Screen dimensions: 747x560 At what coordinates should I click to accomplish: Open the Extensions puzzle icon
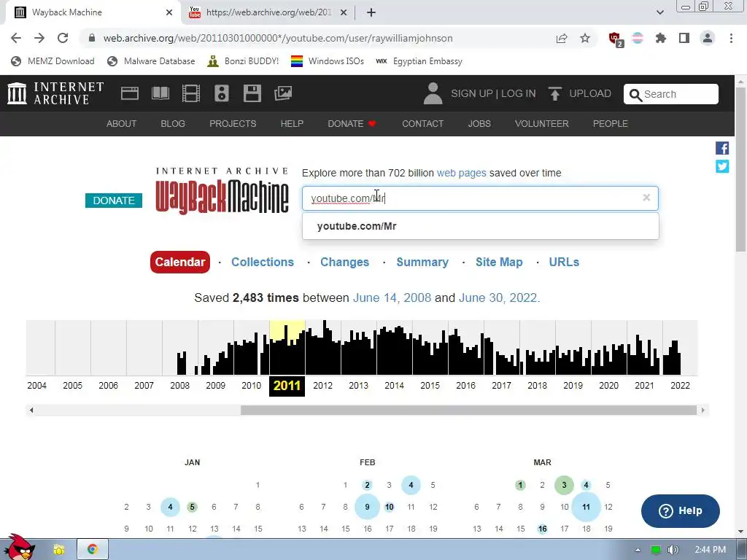(660, 38)
